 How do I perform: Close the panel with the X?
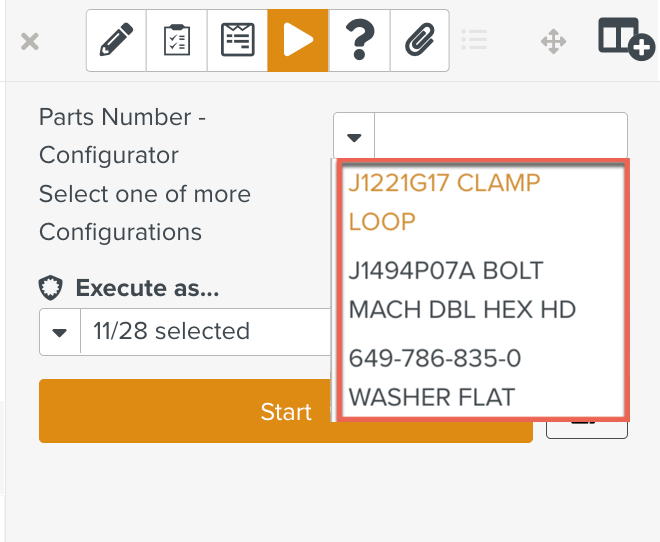30,41
